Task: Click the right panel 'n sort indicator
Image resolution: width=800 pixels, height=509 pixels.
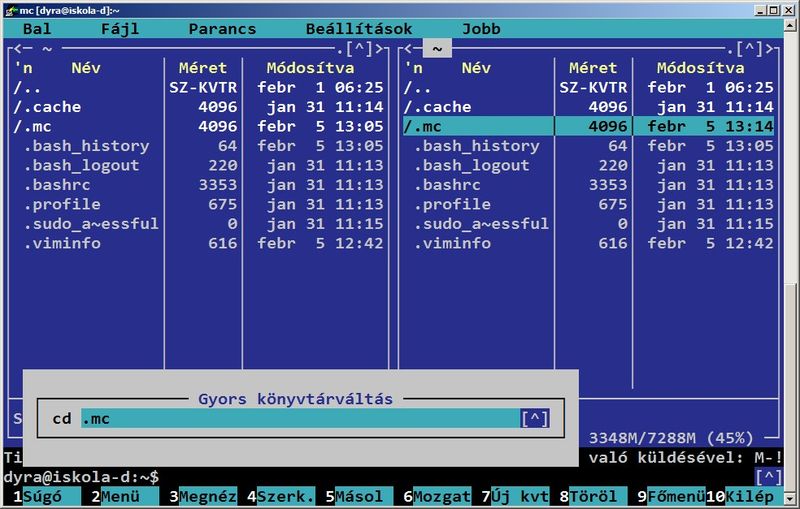Action: coord(413,68)
